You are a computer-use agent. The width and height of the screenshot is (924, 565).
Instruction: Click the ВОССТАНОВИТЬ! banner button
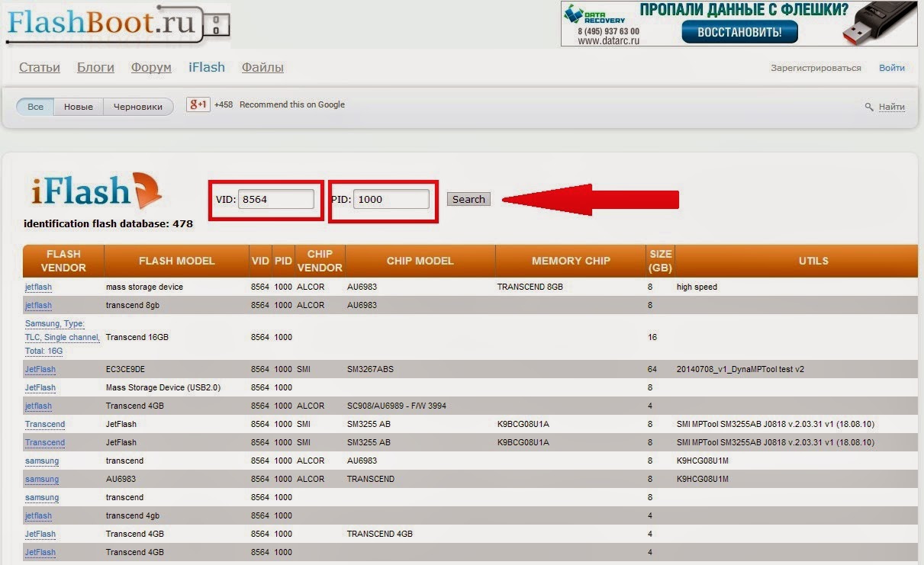739,32
